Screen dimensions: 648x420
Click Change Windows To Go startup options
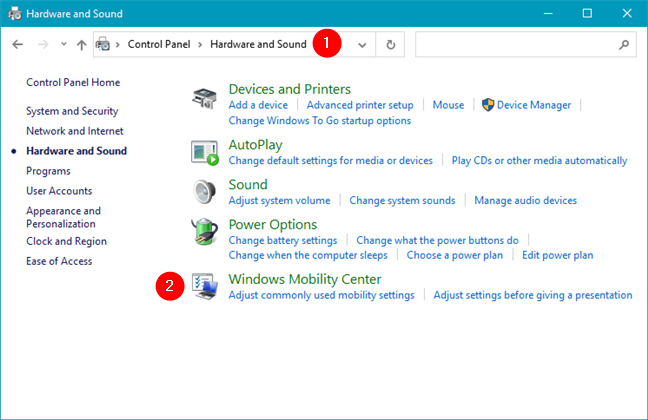(x=320, y=121)
